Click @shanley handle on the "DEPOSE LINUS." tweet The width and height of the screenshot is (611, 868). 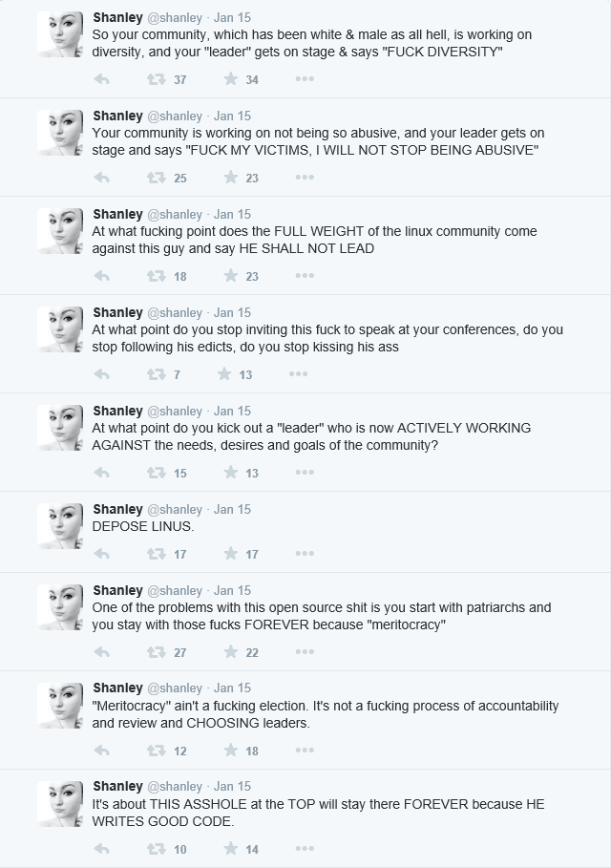click(175, 509)
